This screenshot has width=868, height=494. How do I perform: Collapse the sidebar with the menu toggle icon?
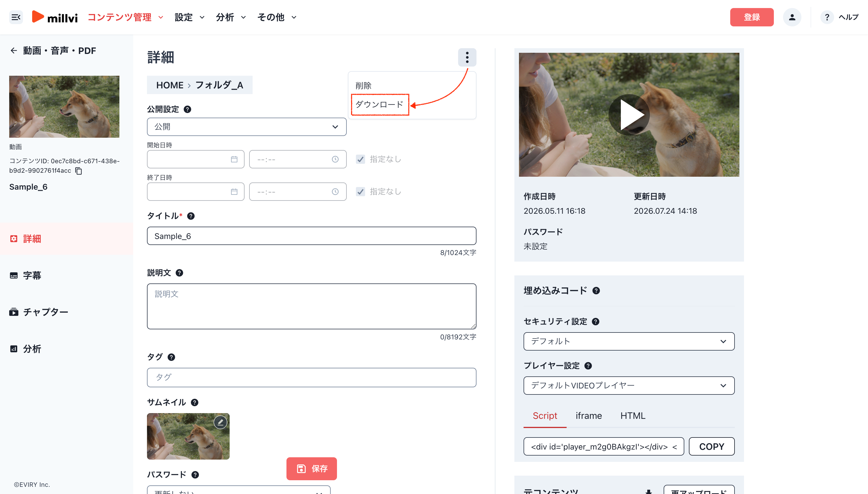pyautogui.click(x=16, y=17)
